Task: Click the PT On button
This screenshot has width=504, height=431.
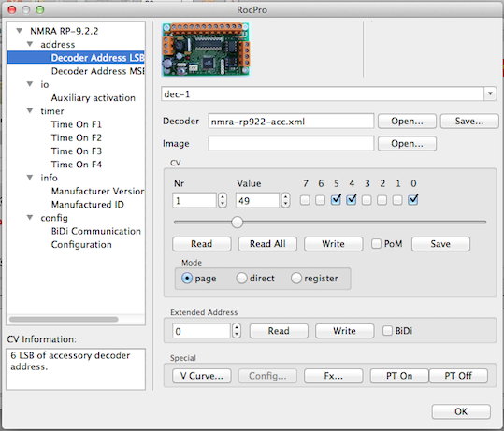Action: click(x=399, y=376)
